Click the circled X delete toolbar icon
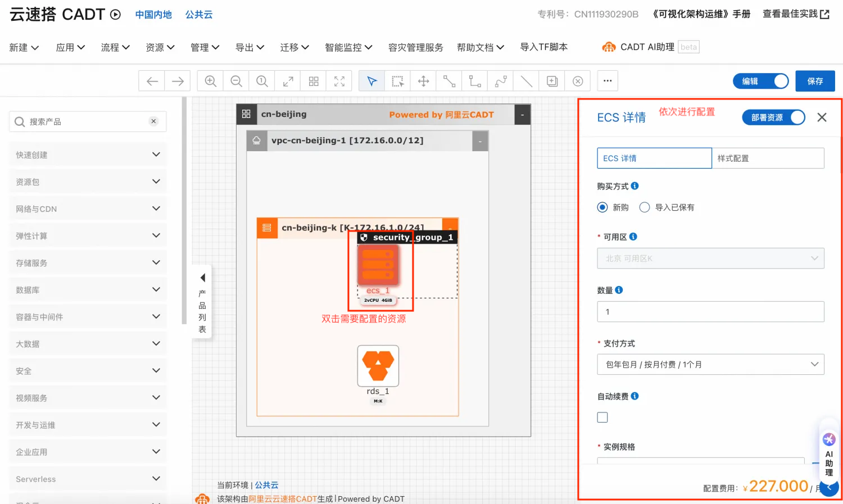Image resolution: width=843 pixels, height=504 pixels. click(x=578, y=81)
